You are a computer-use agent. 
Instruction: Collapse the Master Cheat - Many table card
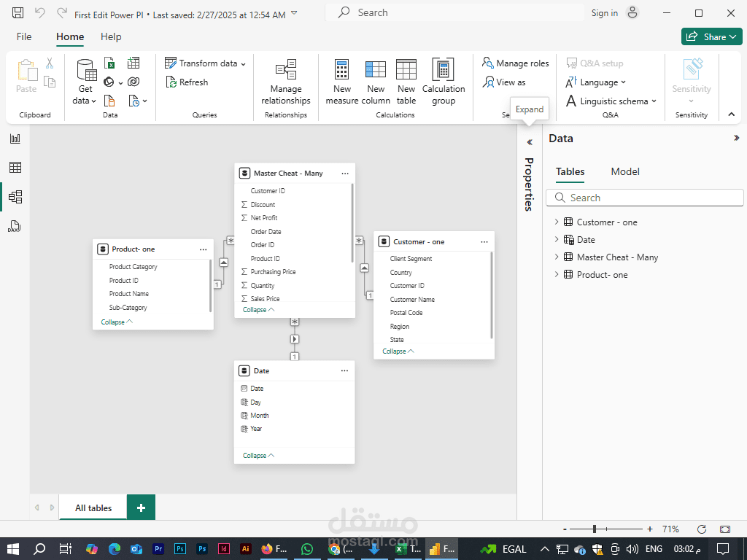pos(258,310)
